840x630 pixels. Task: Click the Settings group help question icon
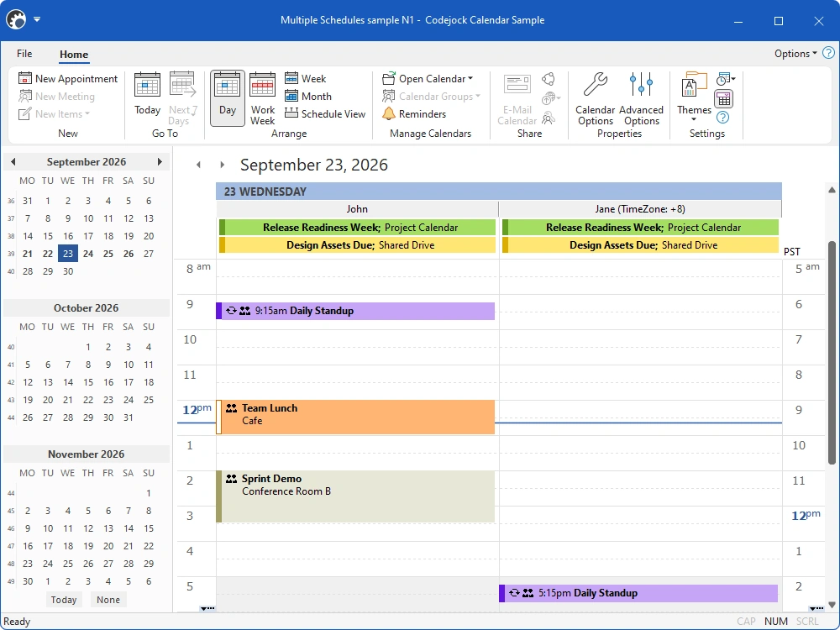click(722, 118)
